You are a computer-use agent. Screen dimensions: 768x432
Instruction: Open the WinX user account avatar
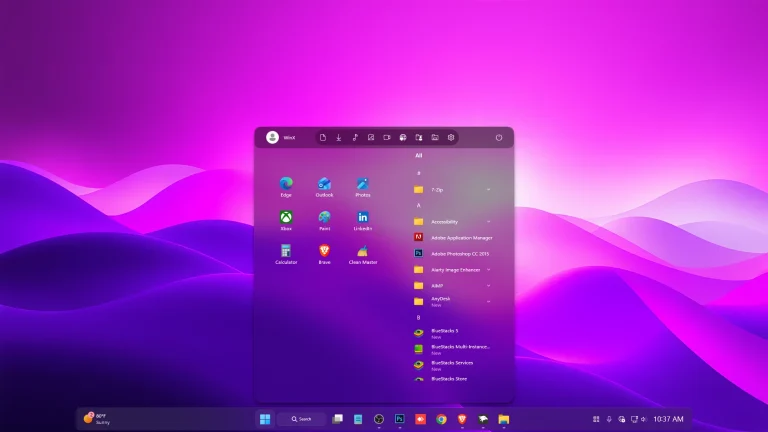tap(272, 138)
